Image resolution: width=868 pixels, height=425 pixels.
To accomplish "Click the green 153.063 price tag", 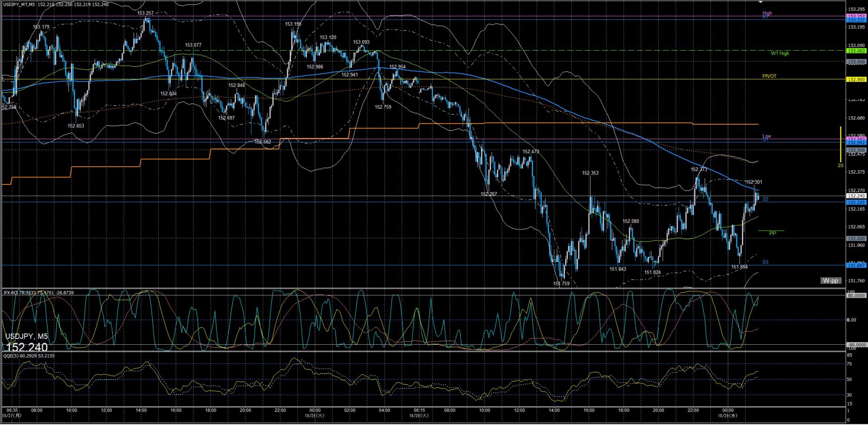I will point(856,51).
